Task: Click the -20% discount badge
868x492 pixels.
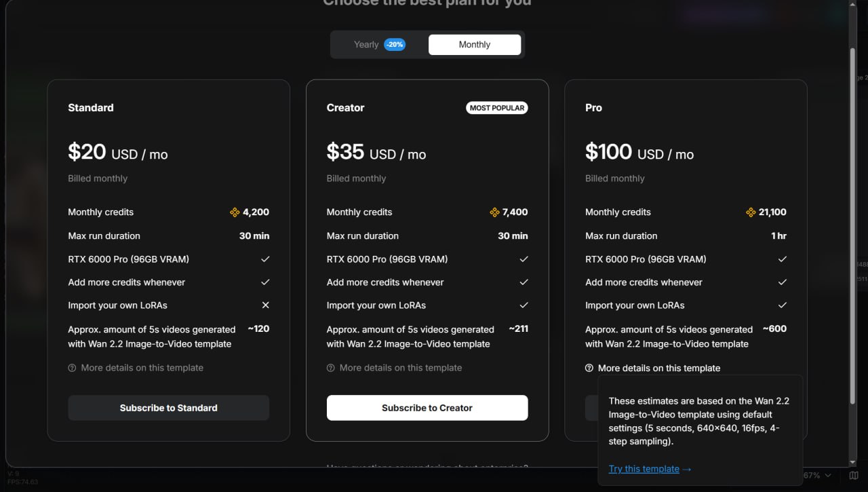Action: tap(394, 44)
